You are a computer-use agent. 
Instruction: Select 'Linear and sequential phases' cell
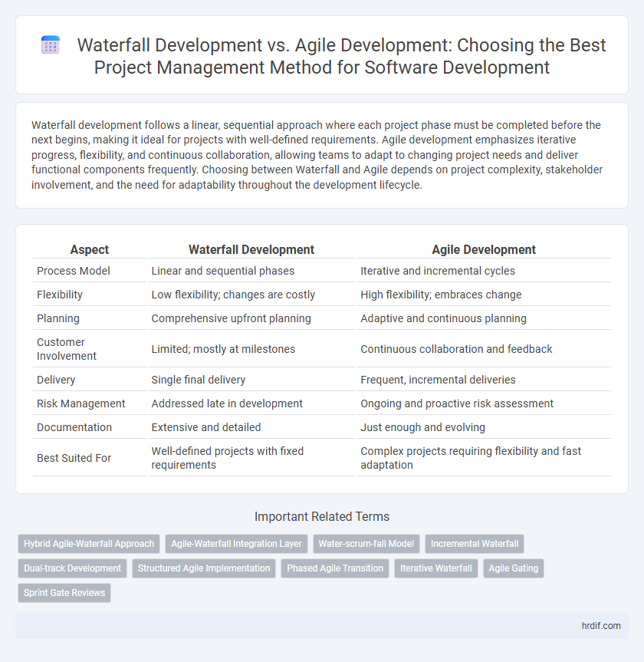point(251,271)
